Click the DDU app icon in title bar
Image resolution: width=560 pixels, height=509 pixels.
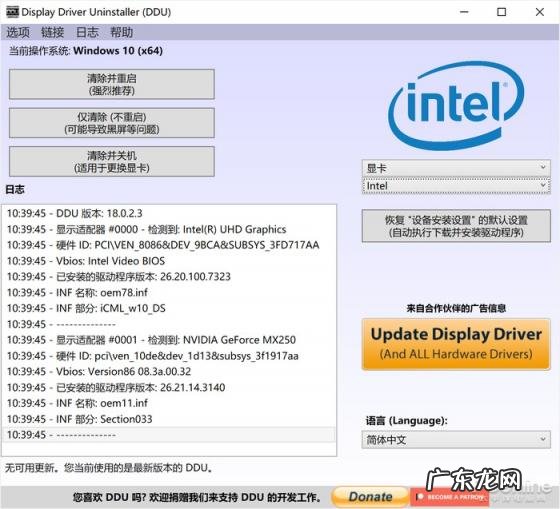click(x=12, y=12)
